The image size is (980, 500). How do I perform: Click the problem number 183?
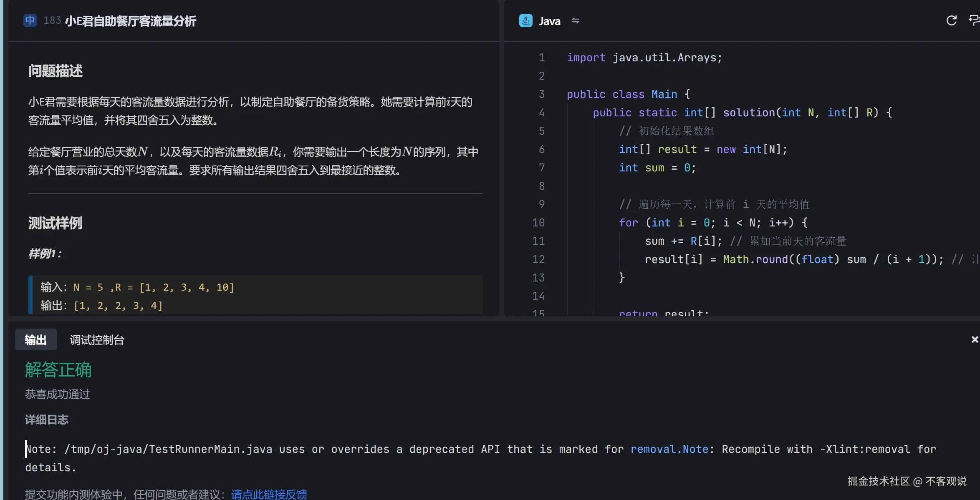[52, 20]
